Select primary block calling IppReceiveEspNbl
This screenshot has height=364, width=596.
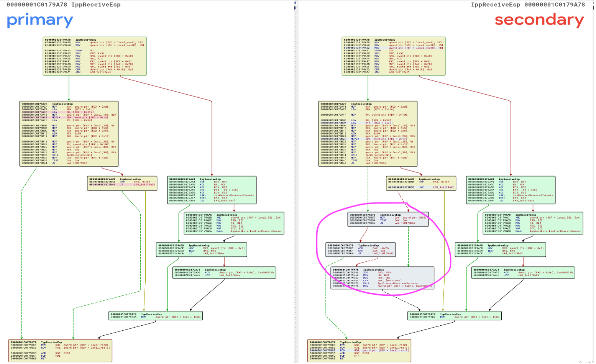[69, 134]
